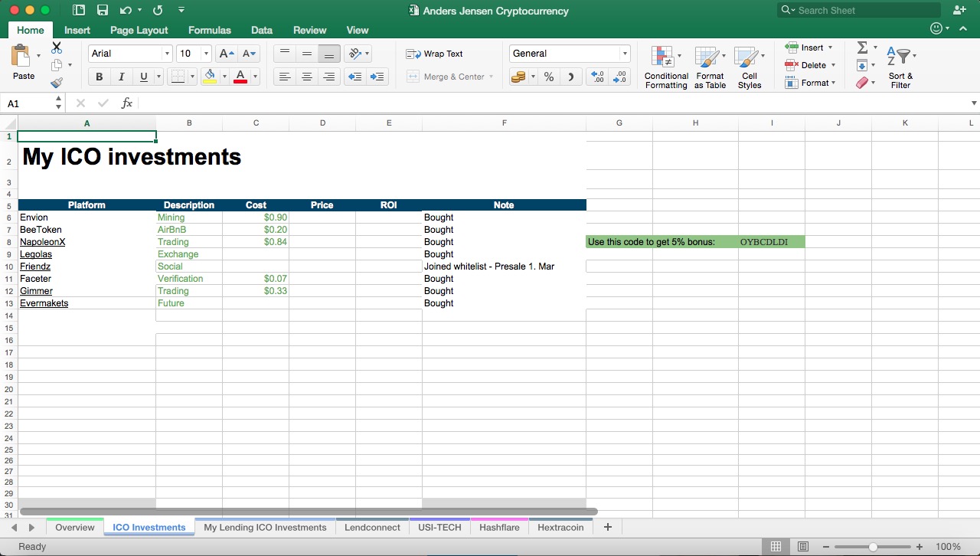Click the Cell Styles icon
Image resolution: width=980 pixels, height=556 pixels.
[x=746, y=57]
